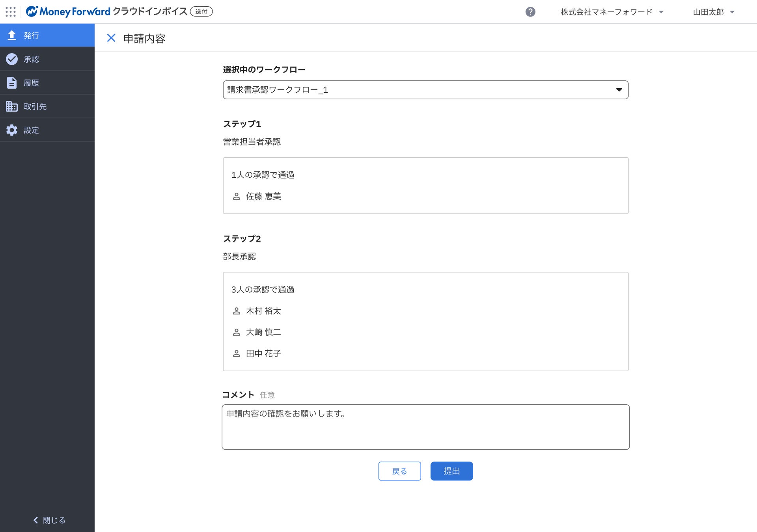Collapse the sidebar with 閉じる
Viewport: 757px width, 532px height.
tap(49, 520)
